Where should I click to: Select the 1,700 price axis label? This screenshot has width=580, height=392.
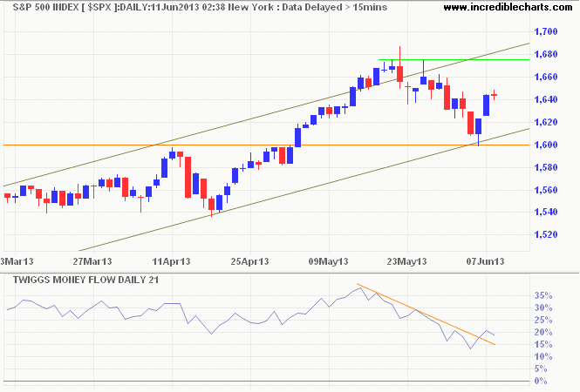pos(546,31)
